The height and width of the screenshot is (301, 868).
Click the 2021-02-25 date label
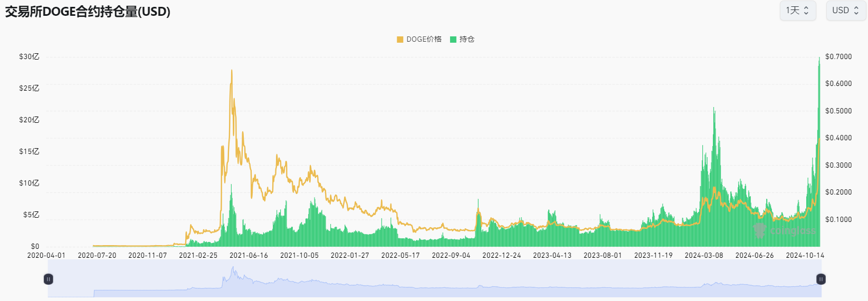click(x=198, y=255)
